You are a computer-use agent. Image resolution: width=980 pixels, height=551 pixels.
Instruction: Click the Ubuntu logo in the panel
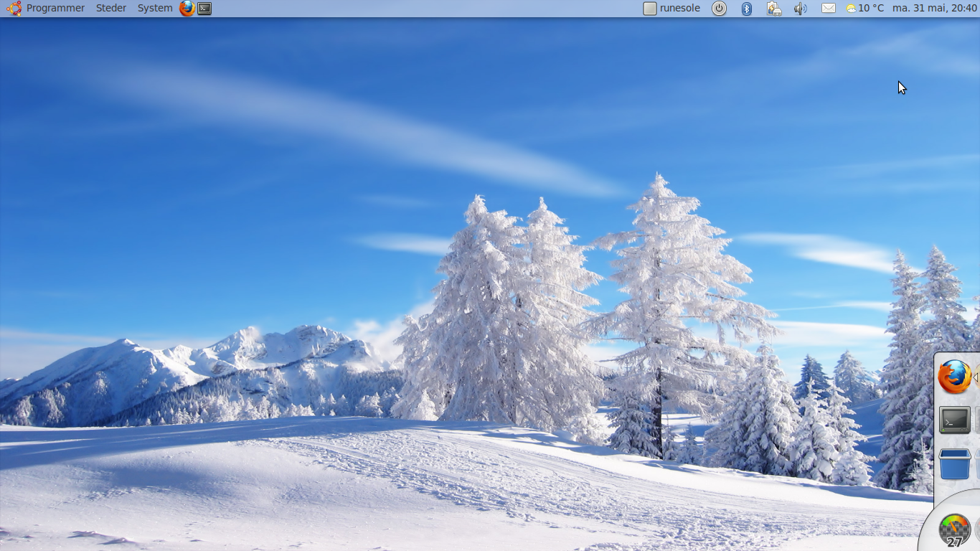pyautogui.click(x=14, y=9)
